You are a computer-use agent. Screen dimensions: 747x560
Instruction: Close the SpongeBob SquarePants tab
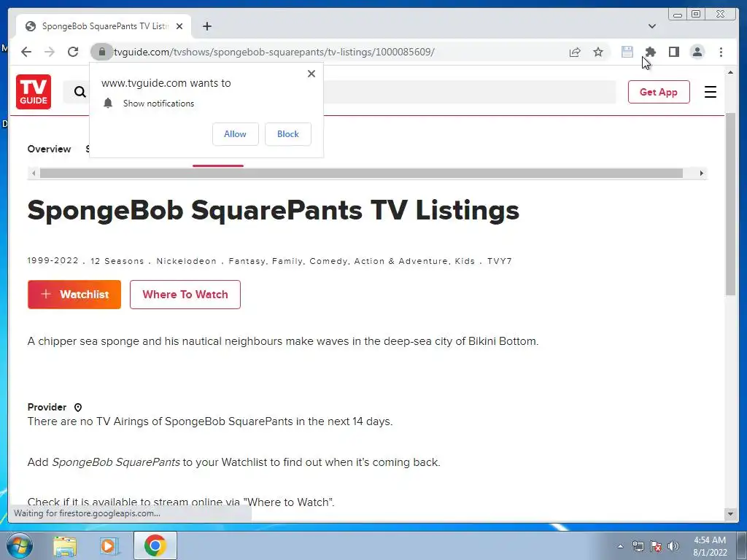[x=179, y=26]
